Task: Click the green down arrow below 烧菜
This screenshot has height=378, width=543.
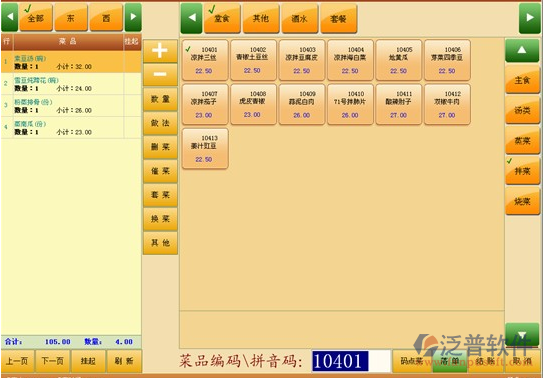Action: pyautogui.click(x=522, y=334)
